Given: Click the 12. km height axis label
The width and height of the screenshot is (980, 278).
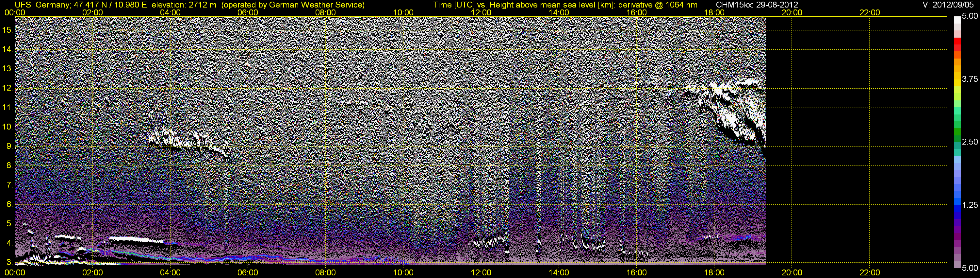Looking at the screenshot, I should 8,88.
